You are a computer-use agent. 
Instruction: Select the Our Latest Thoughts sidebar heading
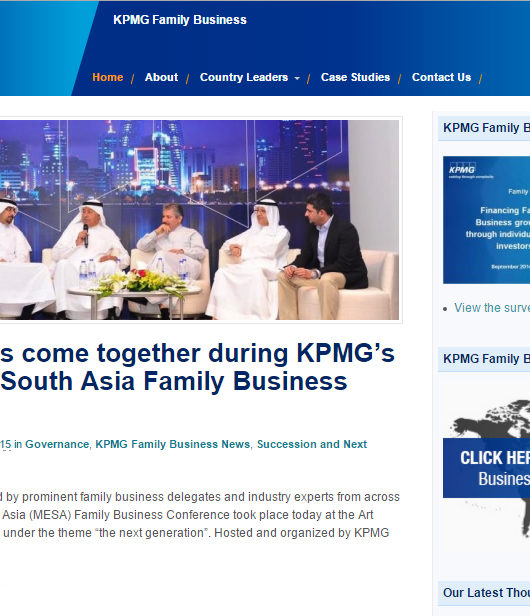(486, 592)
